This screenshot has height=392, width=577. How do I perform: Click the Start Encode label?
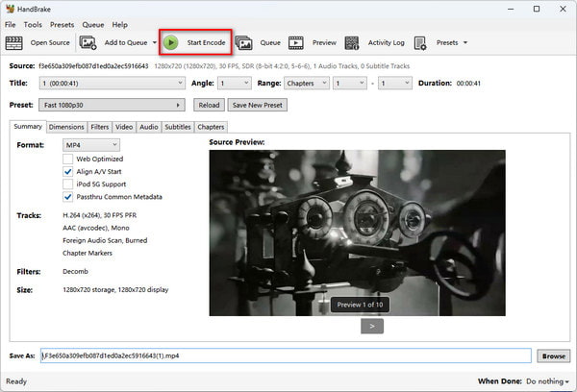pos(206,42)
